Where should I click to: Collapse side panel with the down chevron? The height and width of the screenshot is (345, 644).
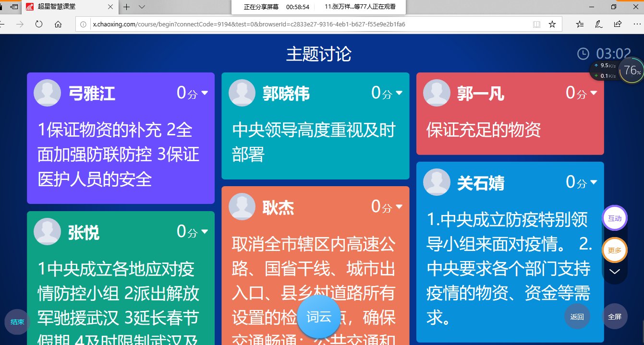click(615, 272)
